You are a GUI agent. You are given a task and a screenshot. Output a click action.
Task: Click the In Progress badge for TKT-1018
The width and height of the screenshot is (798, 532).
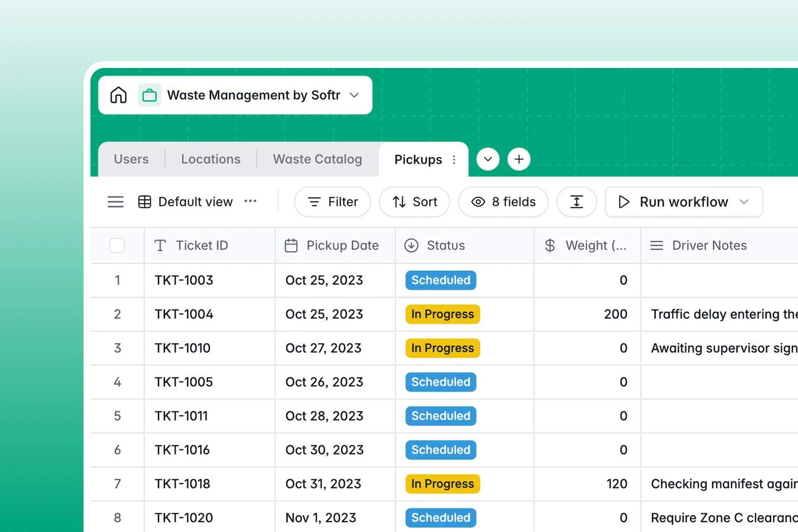442,484
